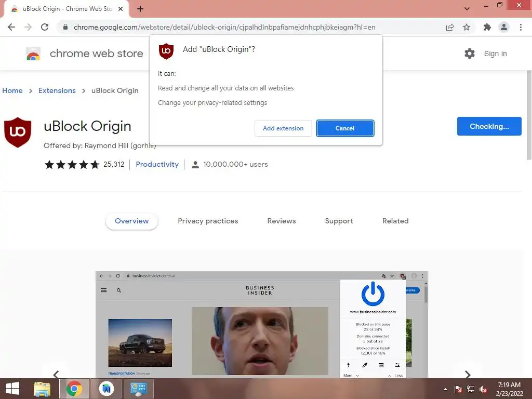Switch to the Reviews tab
Viewport: 532px width, 399px height.
(282, 221)
